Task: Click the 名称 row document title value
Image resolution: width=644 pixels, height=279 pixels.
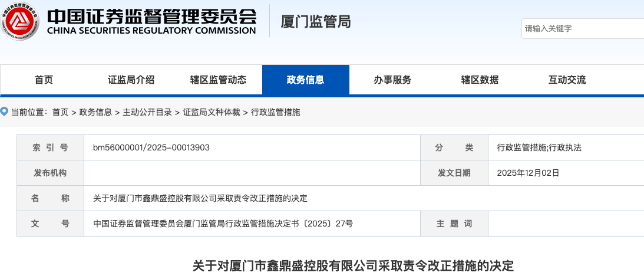Action: (x=200, y=198)
